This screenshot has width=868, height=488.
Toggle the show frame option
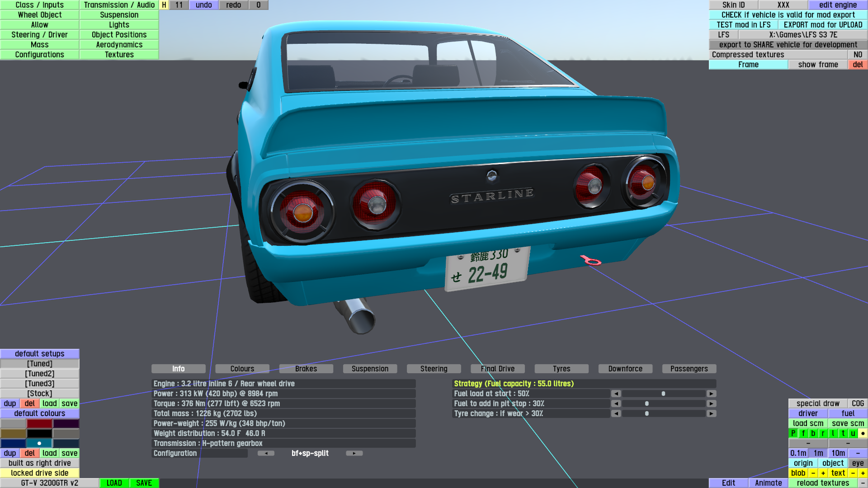point(818,65)
